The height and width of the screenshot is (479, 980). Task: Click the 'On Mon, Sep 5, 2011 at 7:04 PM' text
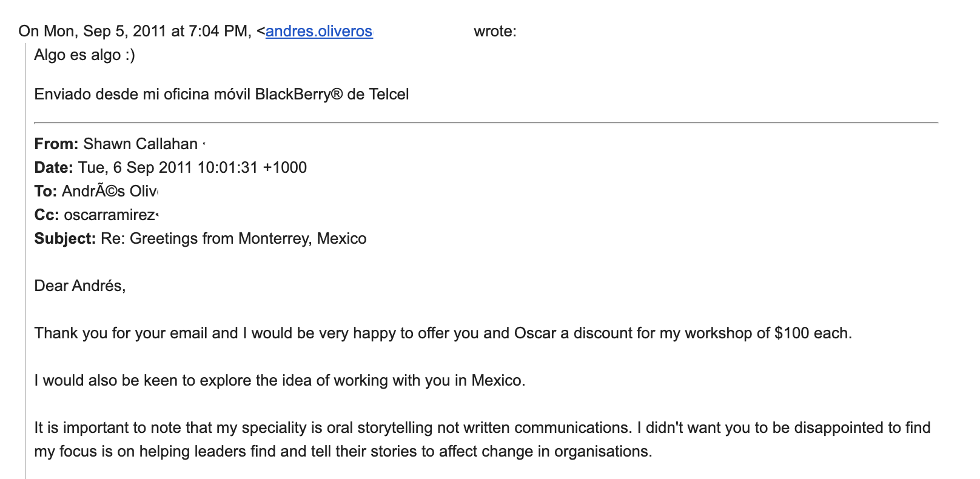click(x=135, y=31)
